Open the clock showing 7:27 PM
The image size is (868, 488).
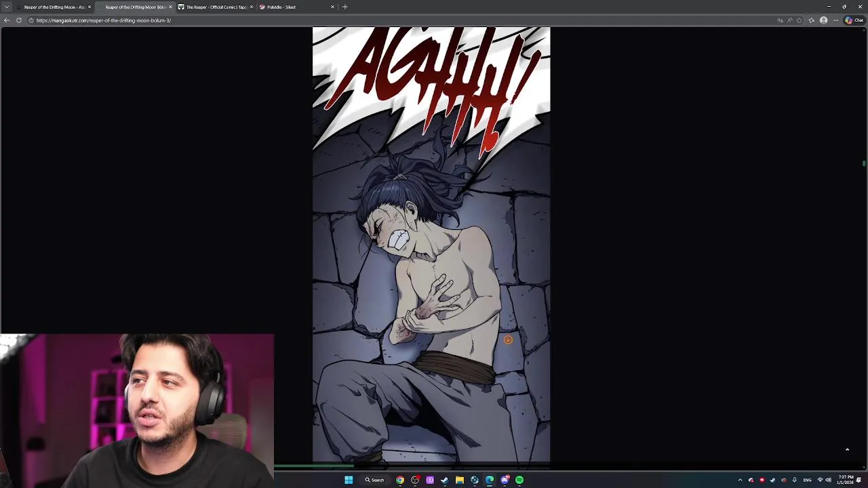click(846, 480)
